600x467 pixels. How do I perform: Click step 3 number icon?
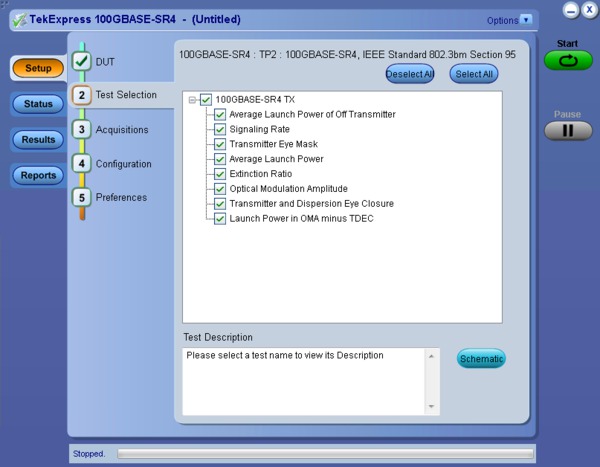tap(82, 129)
